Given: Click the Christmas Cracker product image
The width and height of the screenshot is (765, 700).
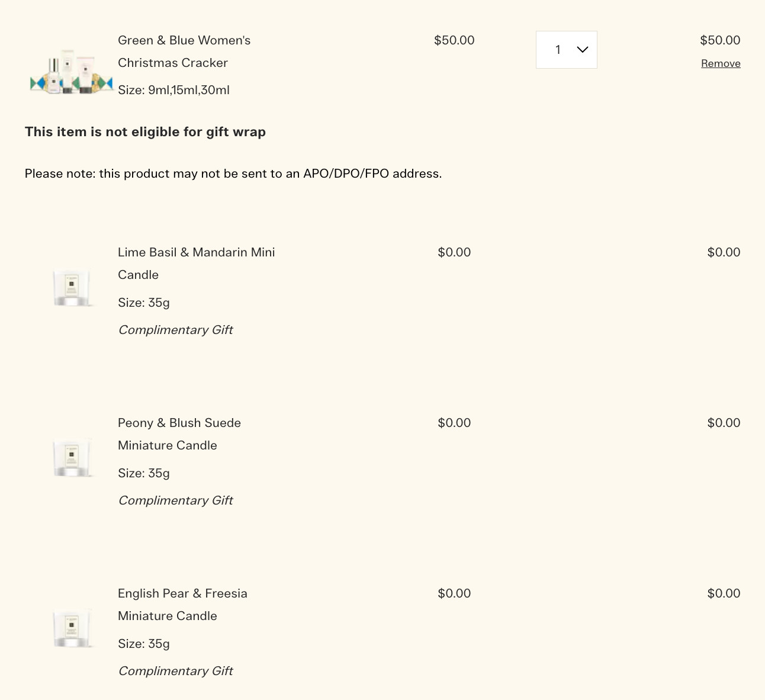Looking at the screenshot, I should (71, 75).
